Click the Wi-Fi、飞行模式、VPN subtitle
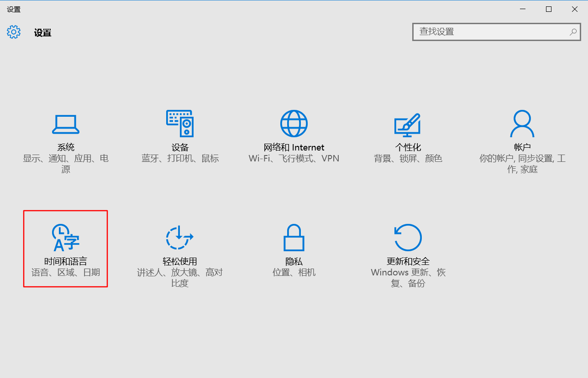The width and height of the screenshot is (588, 378). pyautogui.click(x=294, y=158)
